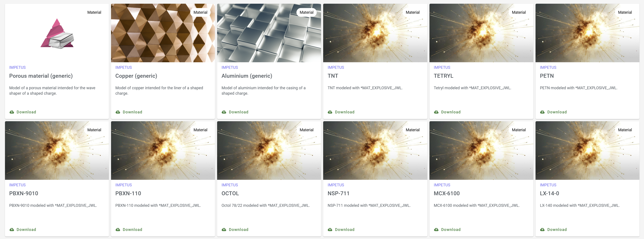644x239 pixels.
Task: Open the TNT explosion thumbnail
Action: [x=375, y=33]
